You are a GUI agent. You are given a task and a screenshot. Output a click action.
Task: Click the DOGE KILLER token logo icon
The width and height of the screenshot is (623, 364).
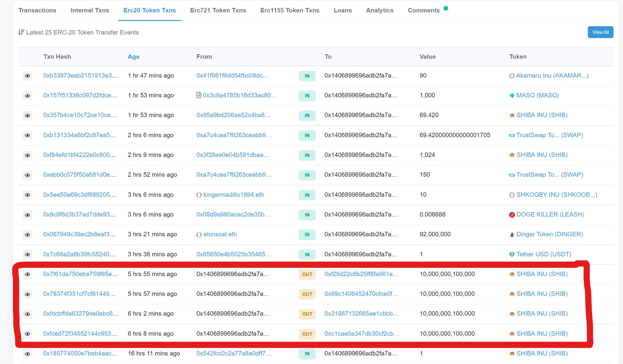(x=512, y=215)
